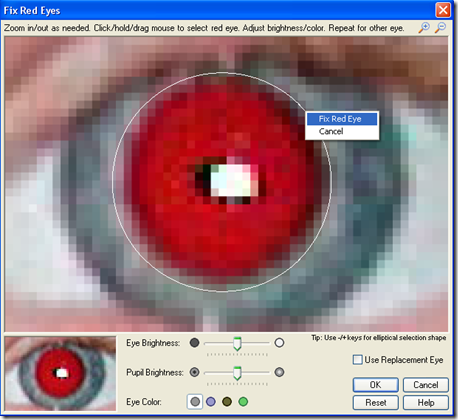Adjust the Pupil Brightness slider handle

pos(237,373)
